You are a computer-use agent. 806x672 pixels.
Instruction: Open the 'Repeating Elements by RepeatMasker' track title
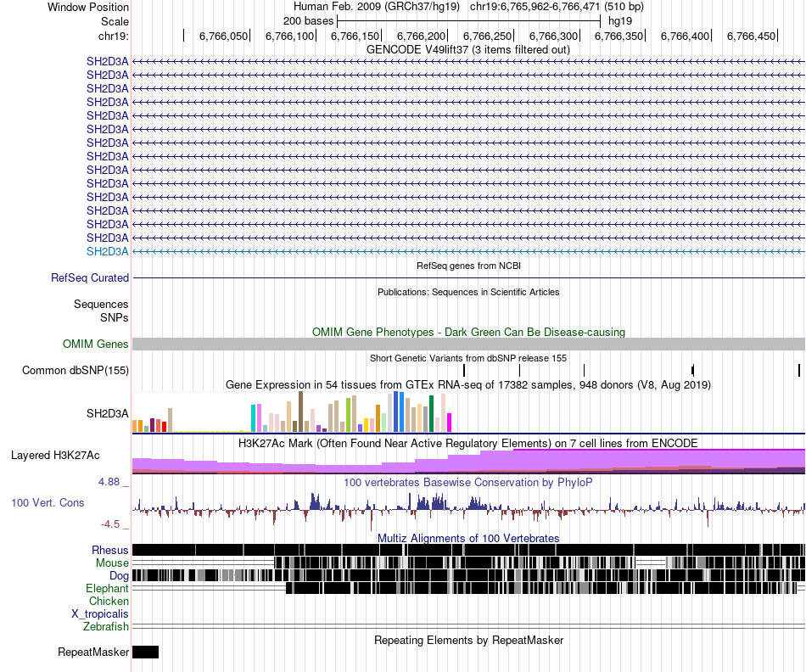pyautogui.click(x=468, y=640)
